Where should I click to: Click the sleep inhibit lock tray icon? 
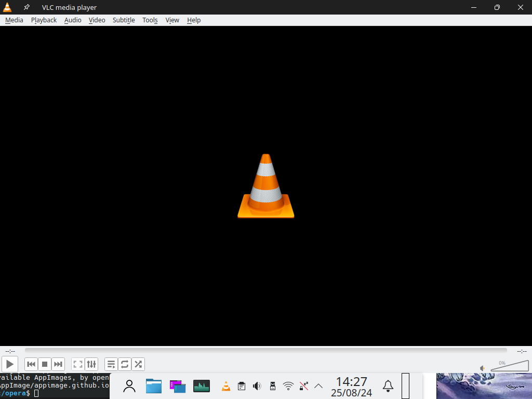[303, 386]
